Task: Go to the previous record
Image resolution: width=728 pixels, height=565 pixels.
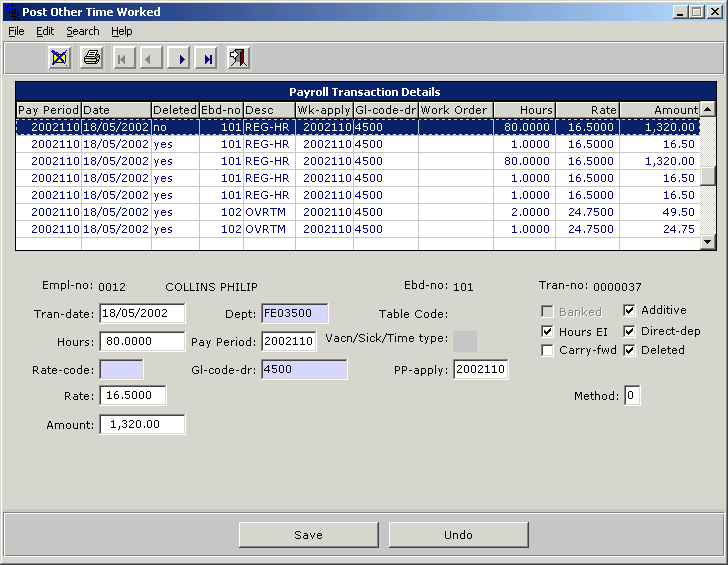Action: point(151,58)
